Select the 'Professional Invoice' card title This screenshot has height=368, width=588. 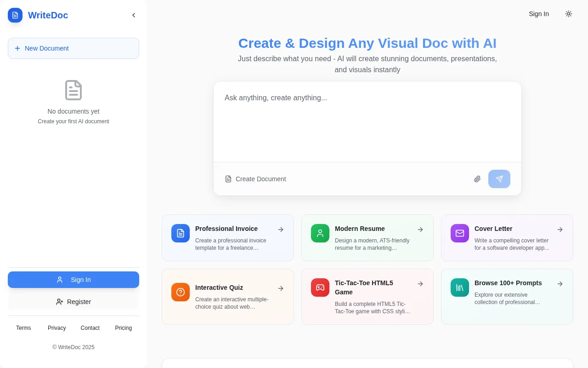(226, 229)
